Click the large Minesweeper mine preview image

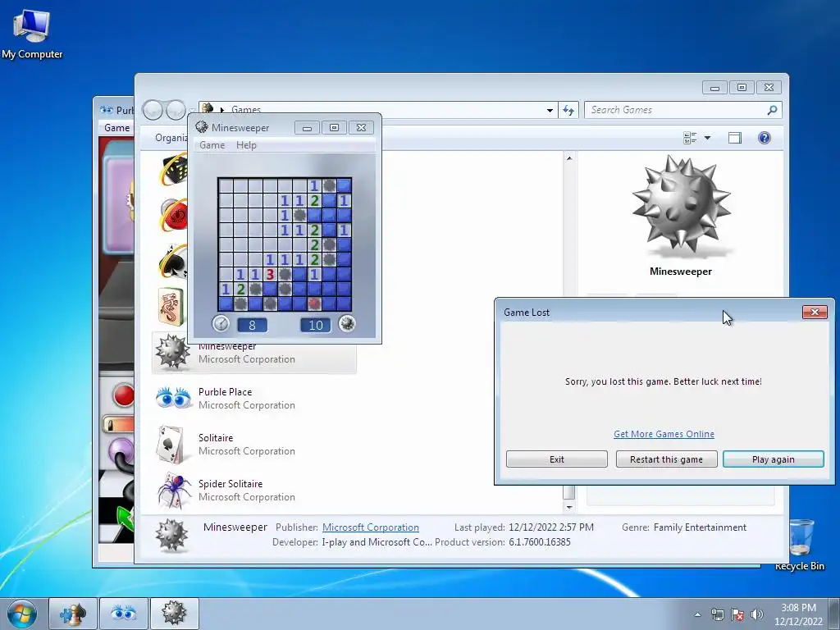tap(681, 206)
